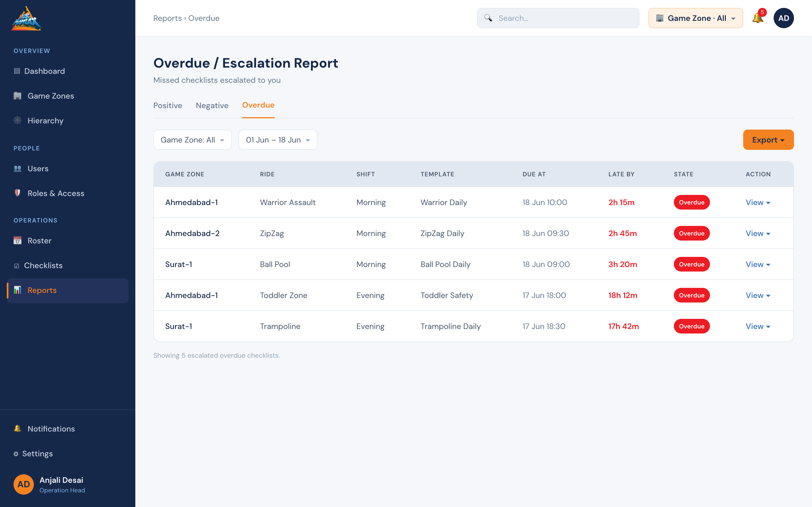Open View dropdown for Warrior Assault row

758,203
